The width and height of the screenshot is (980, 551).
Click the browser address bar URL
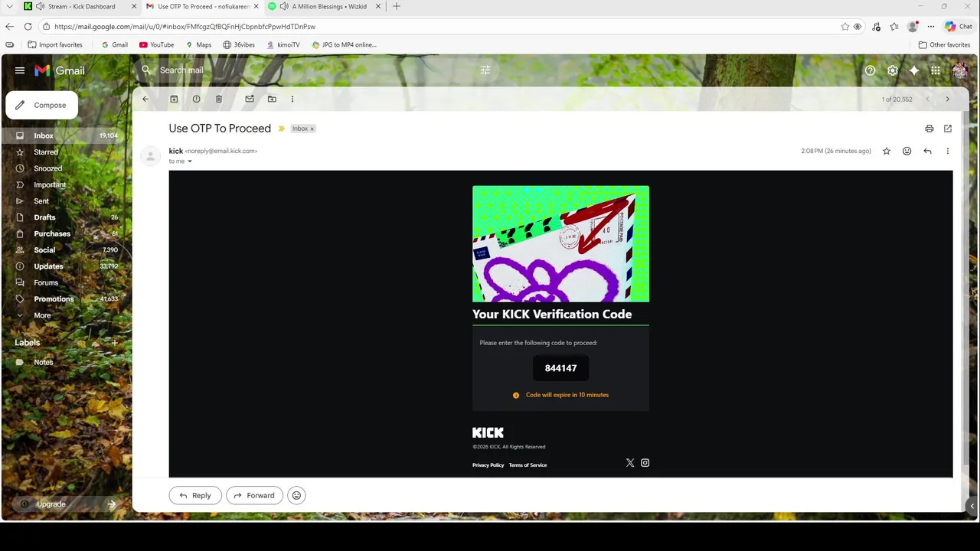[185, 26]
